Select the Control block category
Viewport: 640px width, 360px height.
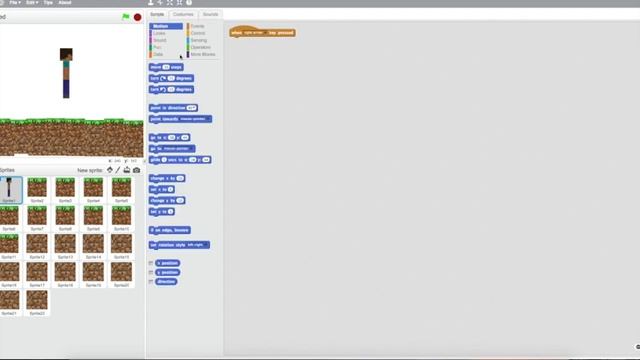[202, 33]
